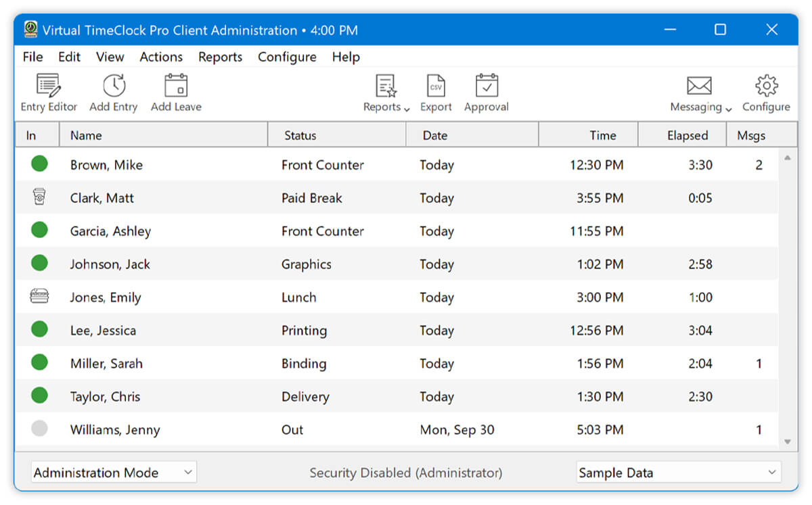Click the Paid Break coffee icon for Clark, Matt
Screen dimensions: 812x505
(39, 197)
